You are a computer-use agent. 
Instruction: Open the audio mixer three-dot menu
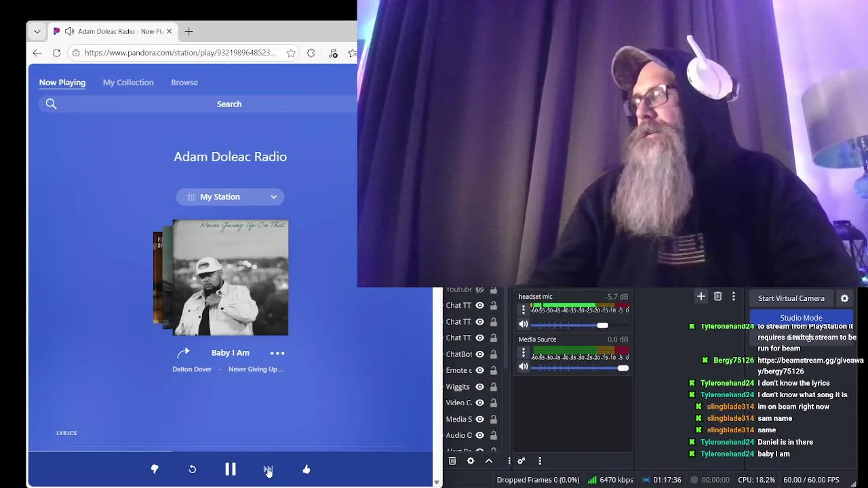point(540,461)
